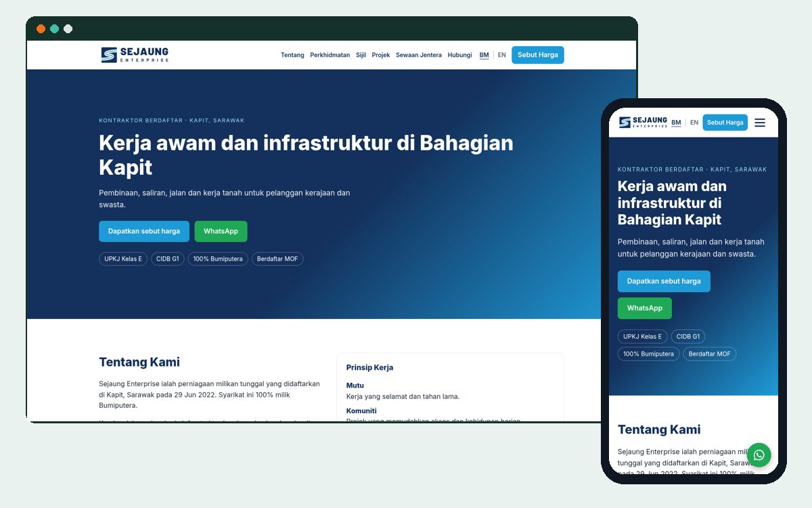Select the Projek nav item
Viewport: 812px width, 508px height.
pos(381,55)
